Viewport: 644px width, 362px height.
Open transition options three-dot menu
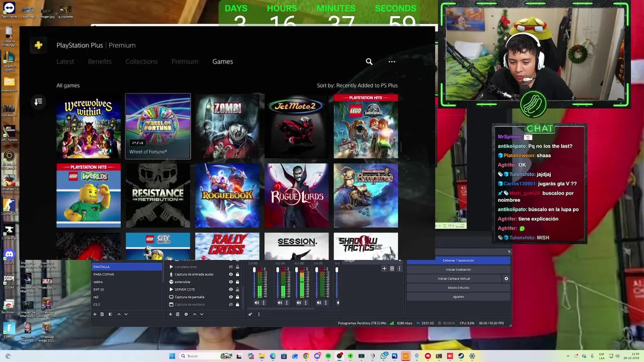(399, 268)
